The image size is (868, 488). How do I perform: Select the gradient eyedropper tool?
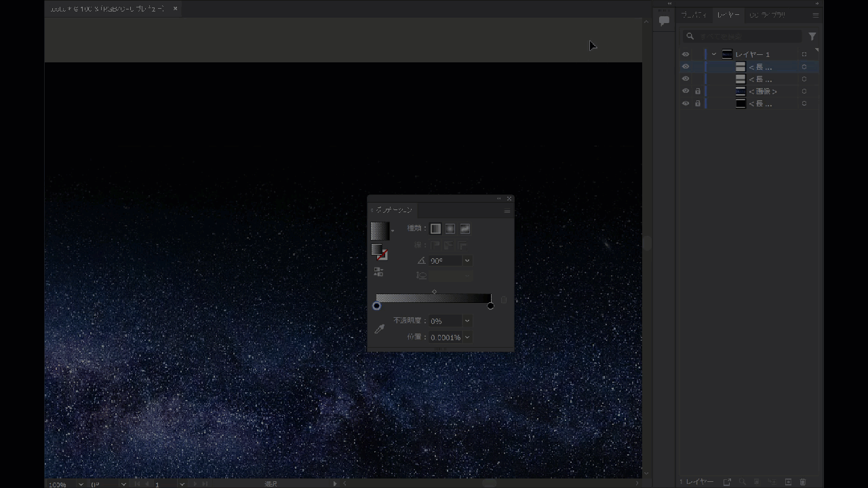click(378, 328)
